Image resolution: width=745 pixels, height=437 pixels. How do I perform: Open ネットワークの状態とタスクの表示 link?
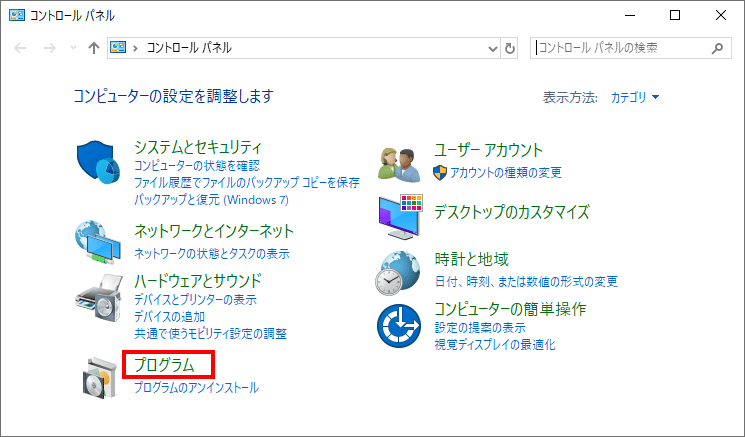pos(212,254)
